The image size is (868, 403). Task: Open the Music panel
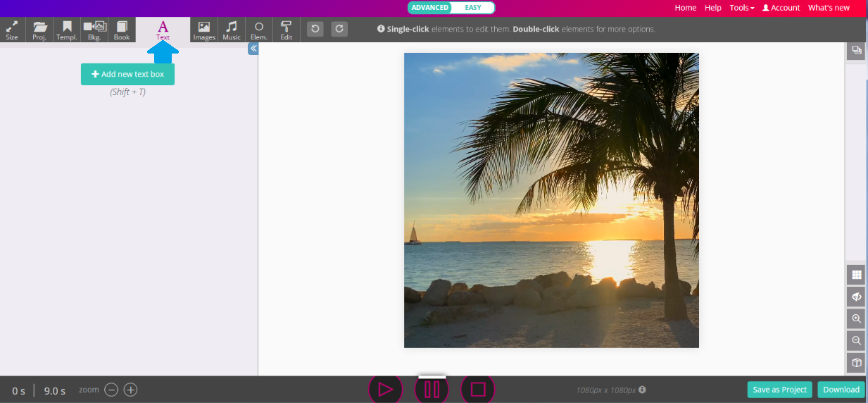[x=232, y=30]
